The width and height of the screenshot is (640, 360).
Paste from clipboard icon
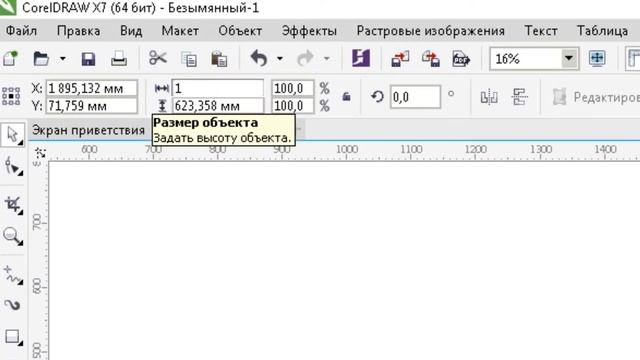click(x=219, y=59)
